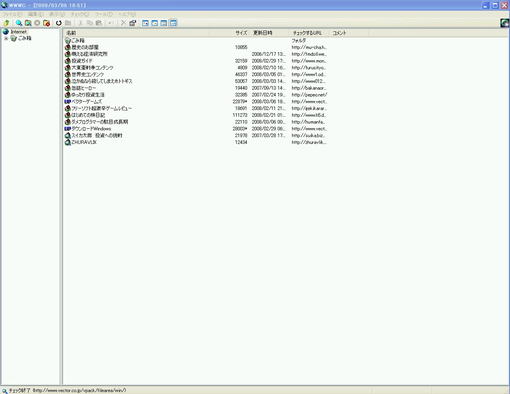Open the チェック menu

click(x=80, y=14)
